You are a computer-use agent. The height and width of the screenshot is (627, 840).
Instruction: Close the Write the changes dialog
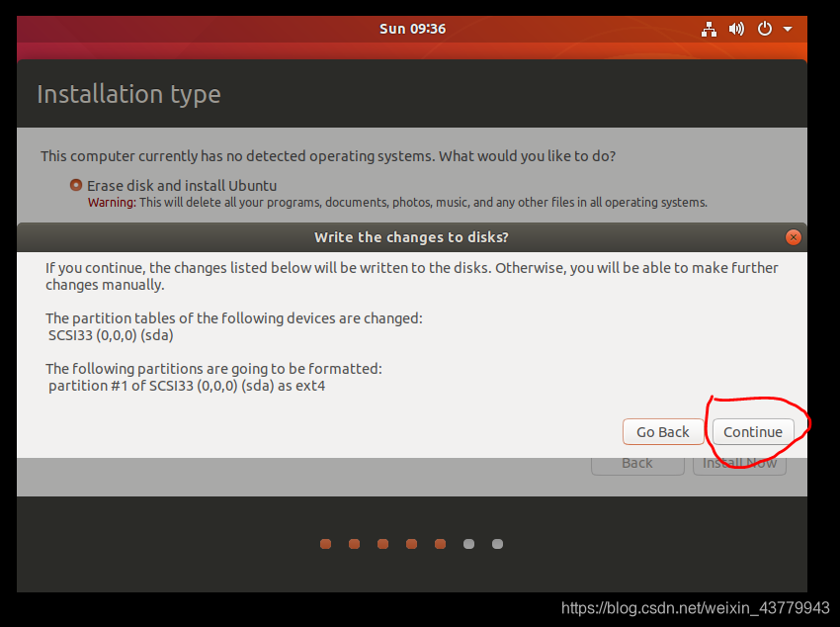point(793,237)
